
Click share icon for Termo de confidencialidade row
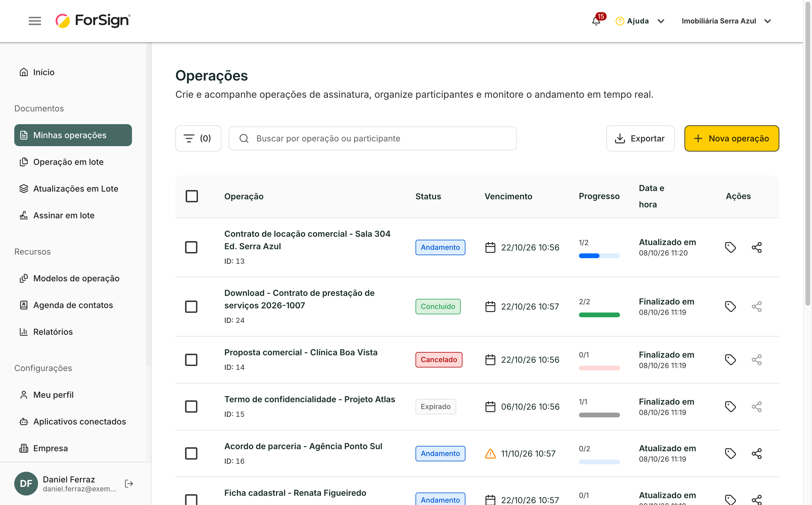pyautogui.click(x=756, y=406)
